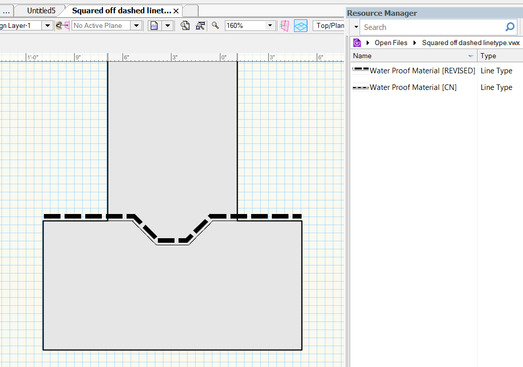Click the search magnifier in Resource Manager
This screenshot has height=367, width=523.
click(x=510, y=27)
